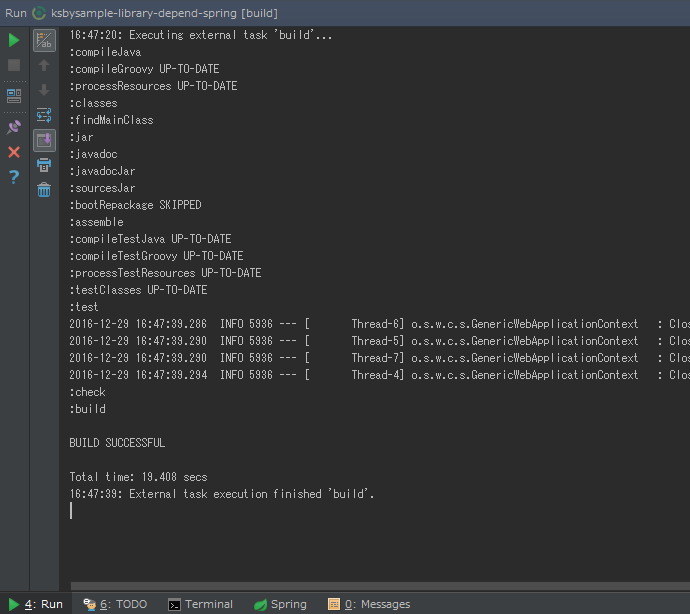690x614 pixels.
Task: Click the Thread-4 log line
Action: tap(379, 375)
